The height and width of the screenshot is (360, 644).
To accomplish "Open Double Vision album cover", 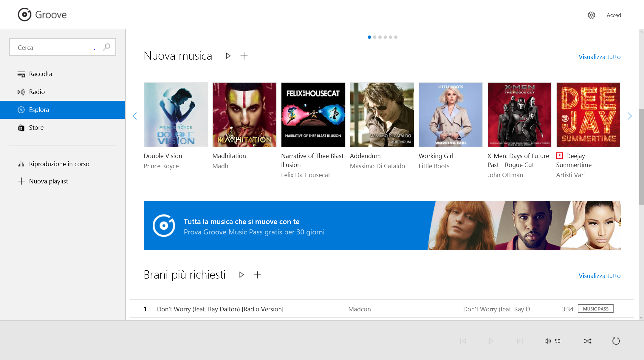I will tap(176, 115).
